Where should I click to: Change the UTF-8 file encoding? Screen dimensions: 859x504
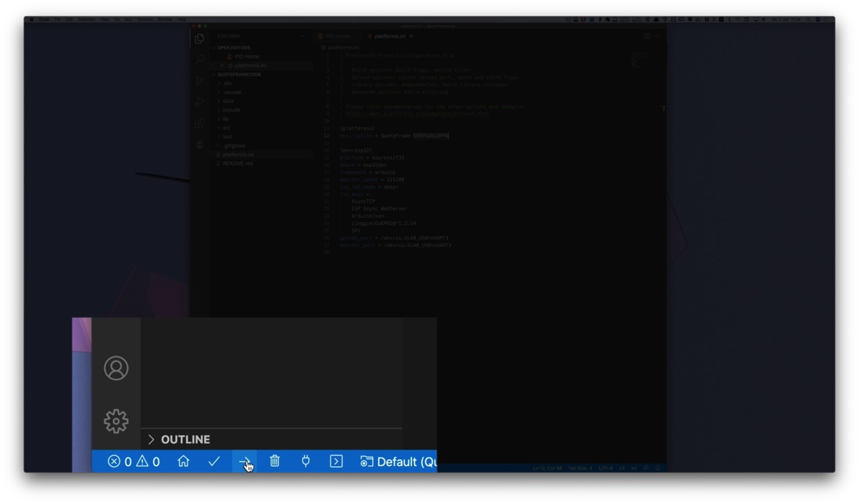[605, 468]
